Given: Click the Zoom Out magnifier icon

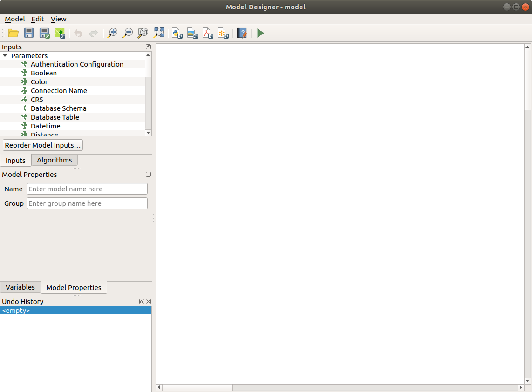Looking at the screenshot, I should (x=127, y=33).
